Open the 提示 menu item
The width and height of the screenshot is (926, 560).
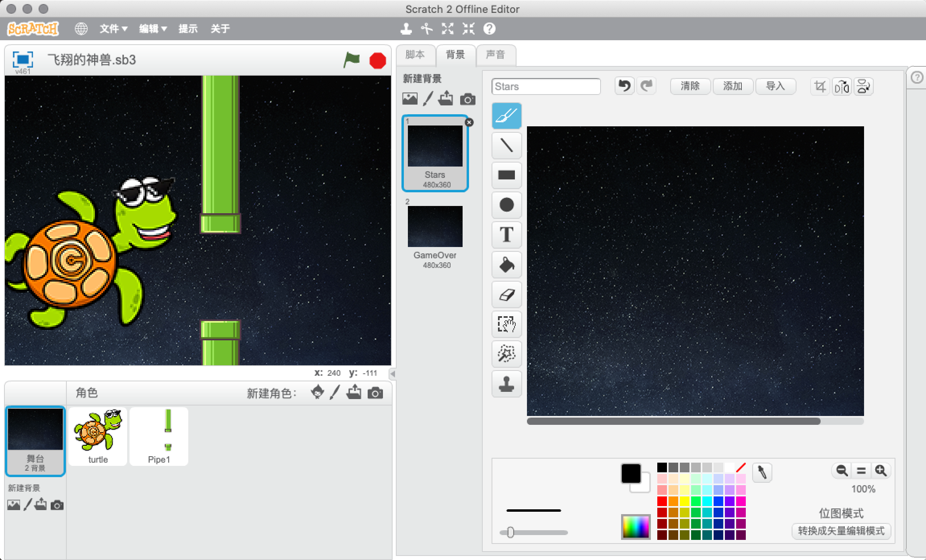pos(188,29)
